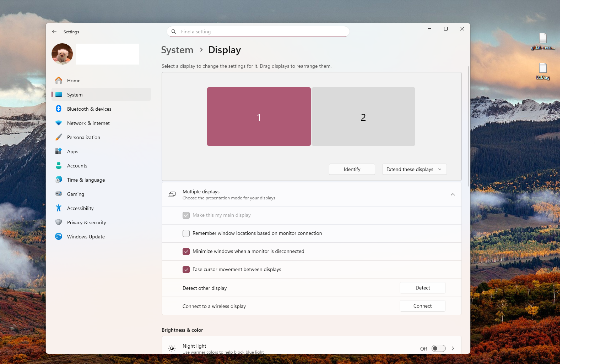
Task: Go to Gaming settings
Action: [101, 194]
